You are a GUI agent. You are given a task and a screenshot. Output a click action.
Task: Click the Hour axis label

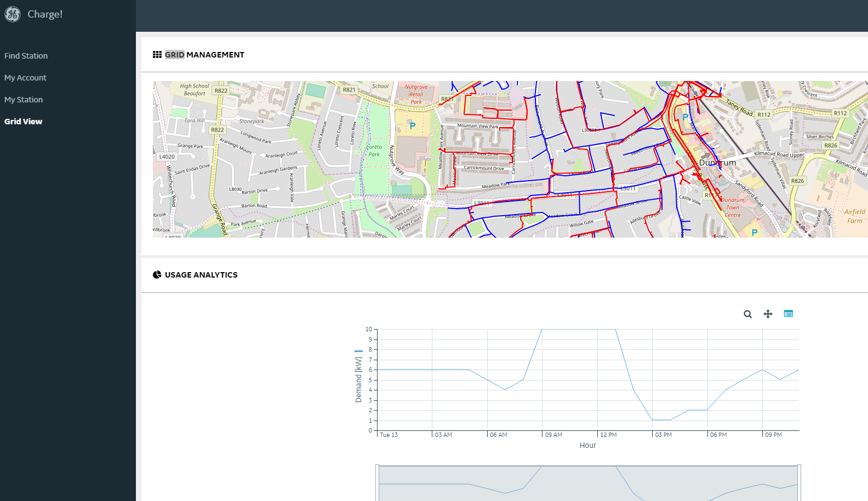coord(588,445)
